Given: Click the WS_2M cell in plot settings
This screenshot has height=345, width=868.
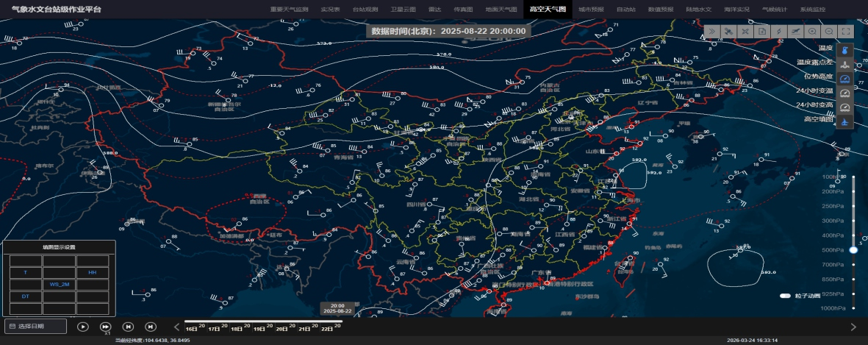Looking at the screenshot, I should [59, 285].
